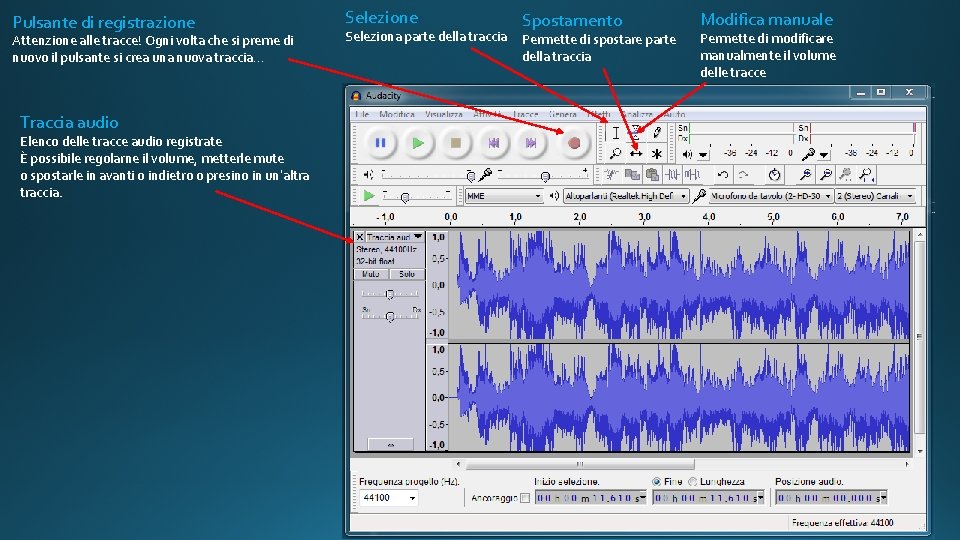Open the Microfono da tavolo input dropdown
This screenshot has width=960, height=540.
click(770, 196)
